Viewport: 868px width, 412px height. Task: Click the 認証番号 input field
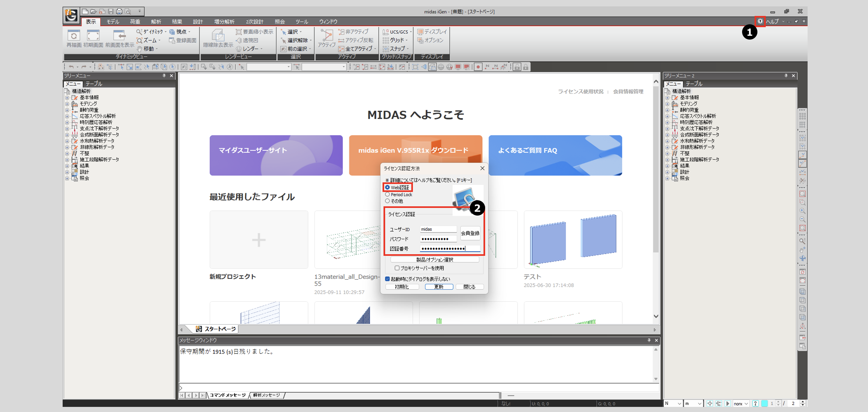(x=450, y=249)
